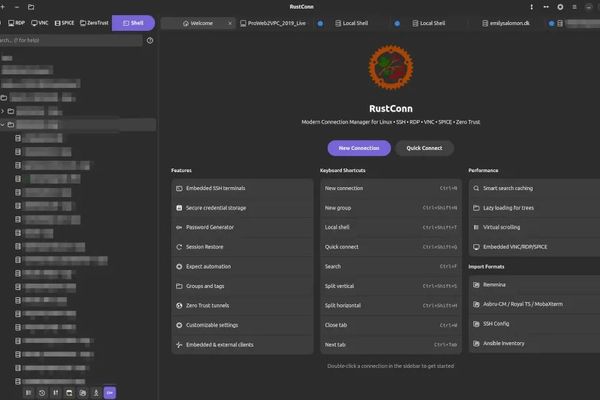Click Ansible Inventory import row
Image resolution: width=600 pixels, height=400 pixels.
pos(534,343)
